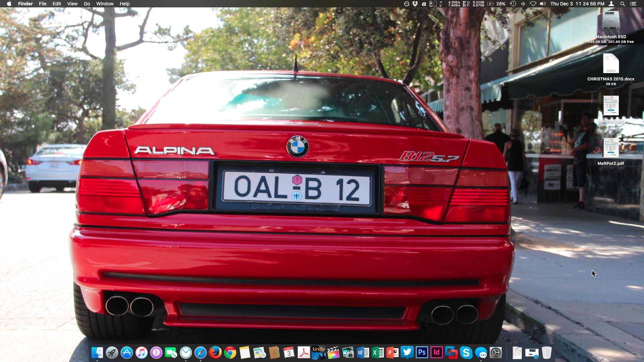Launch Safari compass icon in Dock
Screen dimensions: 644x362
point(201,353)
